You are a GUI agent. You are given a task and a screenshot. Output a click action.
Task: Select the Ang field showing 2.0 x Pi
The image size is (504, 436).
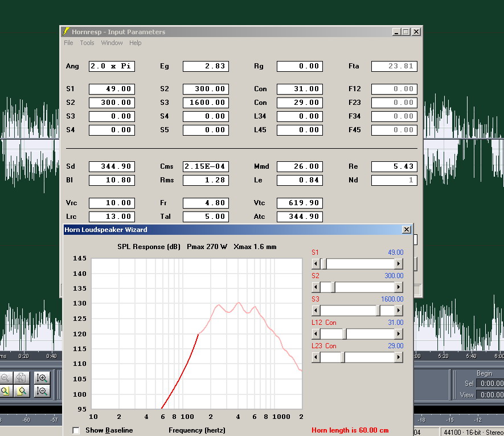tap(112, 66)
